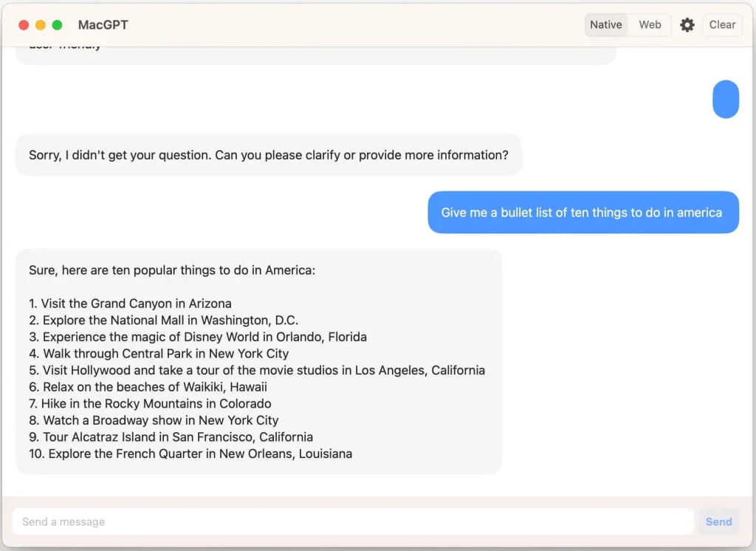The image size is (756, 551).
Task: Click the 'Give me a bullet list' message
Action: tap(582, 213)
